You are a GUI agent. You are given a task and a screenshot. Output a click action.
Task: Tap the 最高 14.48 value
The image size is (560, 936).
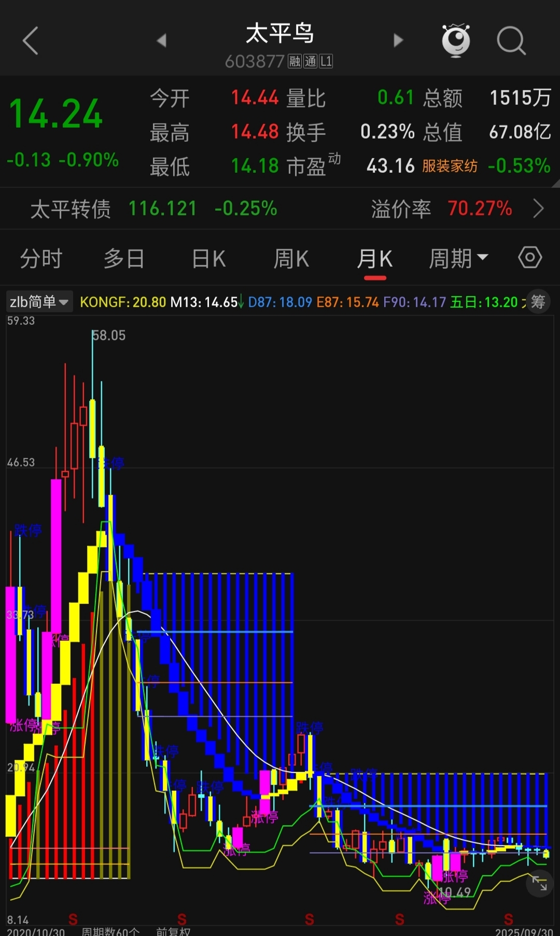[255, 132]
